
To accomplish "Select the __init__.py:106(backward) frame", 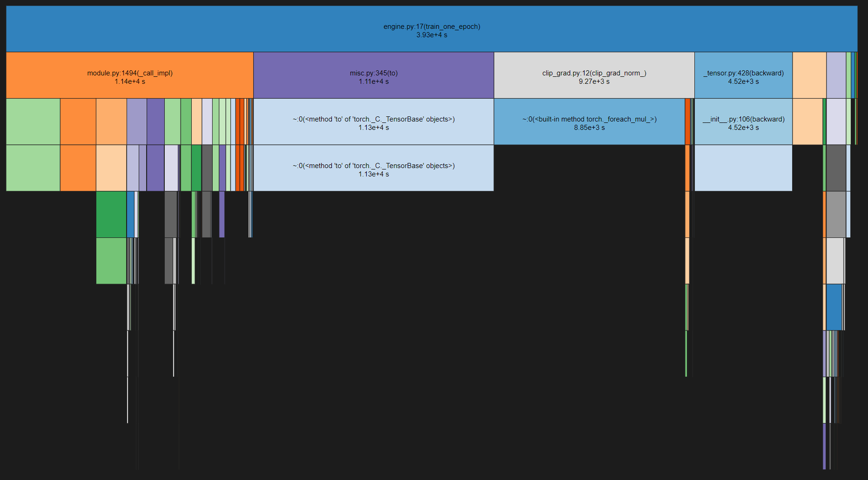I will click(x=742, y=121).
